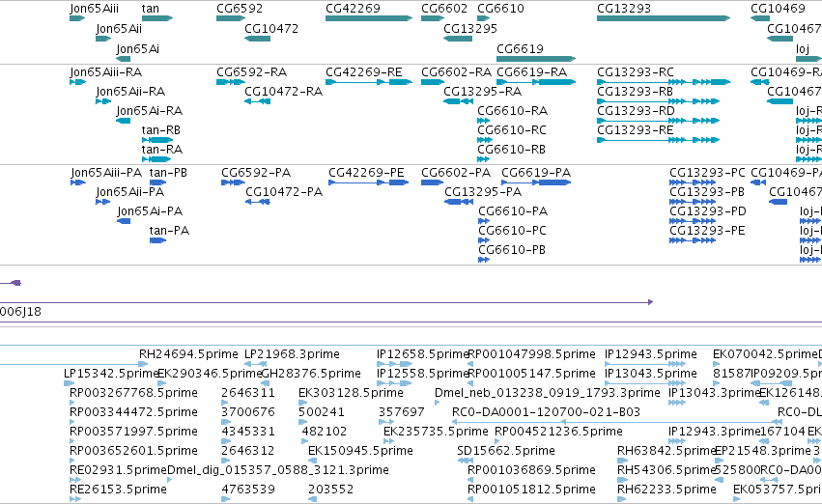This screenshot has height=504, width=822.
Task: Open protein CG6592-PA
Action: (x=256, y=173)
